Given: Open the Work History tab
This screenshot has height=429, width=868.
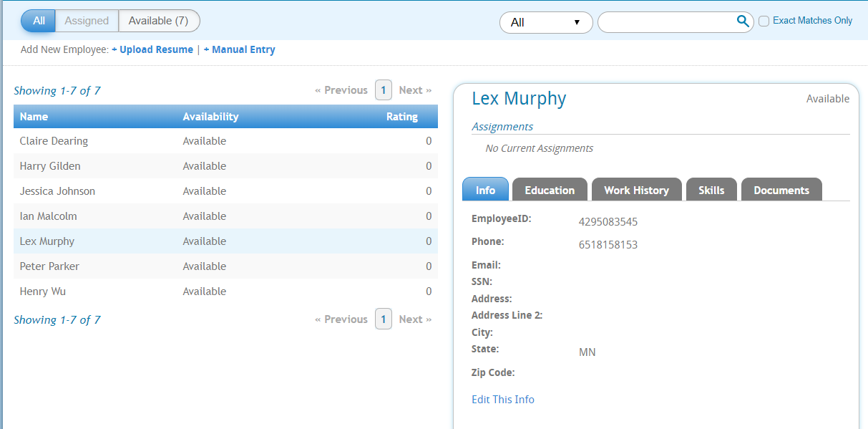Looking at the screenshot, I should pyautogui.click(x=636, y=190).
